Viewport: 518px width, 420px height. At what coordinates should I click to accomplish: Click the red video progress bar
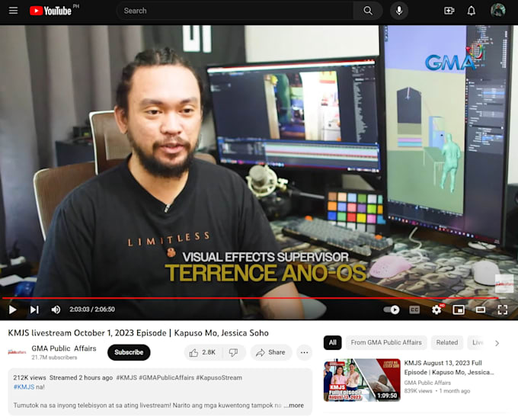click(250, 298)
